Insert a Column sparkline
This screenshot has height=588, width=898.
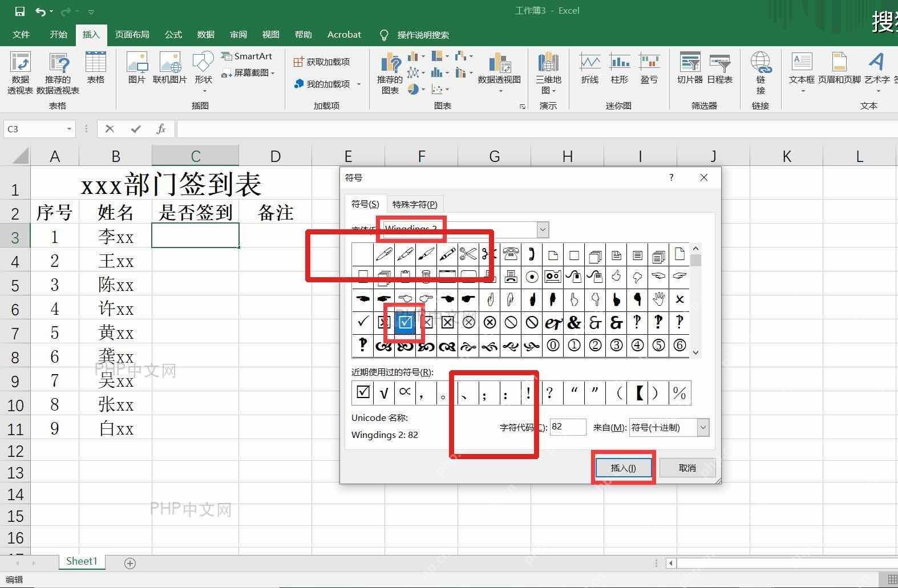pos(620,68)
